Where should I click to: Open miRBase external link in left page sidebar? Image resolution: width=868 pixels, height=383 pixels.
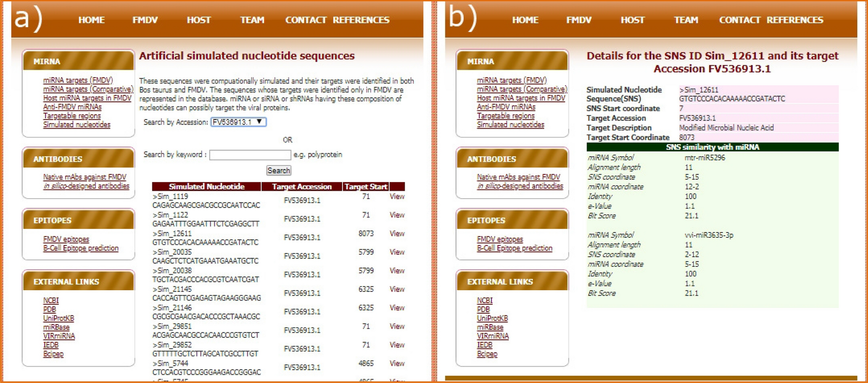pyautogui.click(x=56, y=328)
